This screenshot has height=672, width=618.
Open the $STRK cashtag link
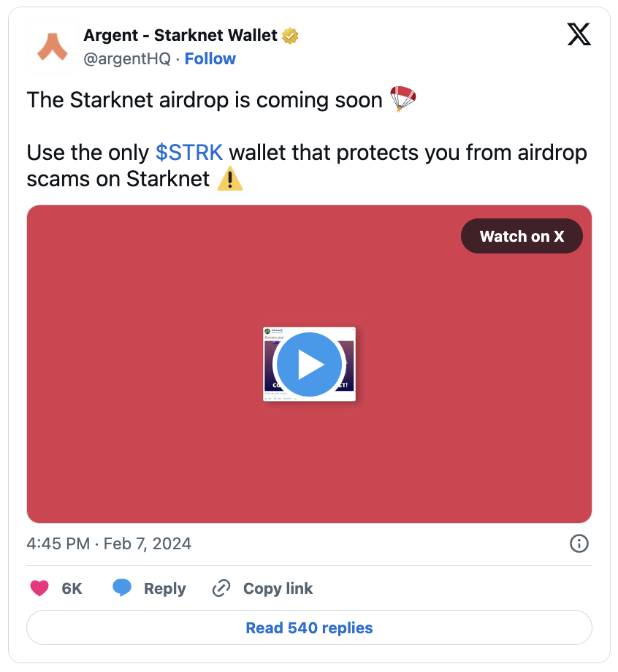[189, 153]
